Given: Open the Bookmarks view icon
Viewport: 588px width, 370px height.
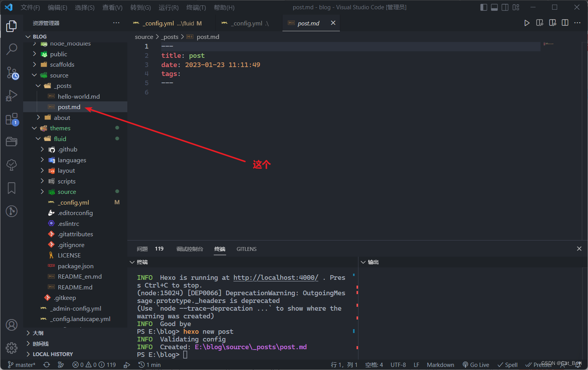Looking at the screenshot, I should point(12,188).
